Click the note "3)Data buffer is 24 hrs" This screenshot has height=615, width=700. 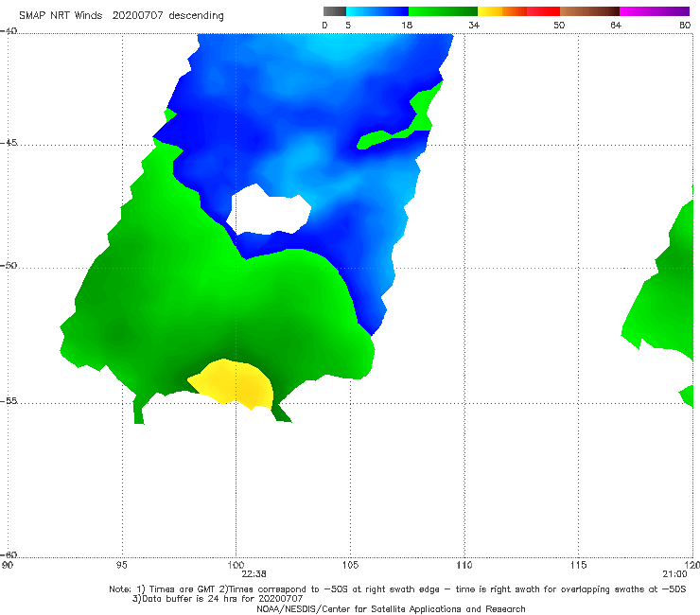click(x=218, y=599)
